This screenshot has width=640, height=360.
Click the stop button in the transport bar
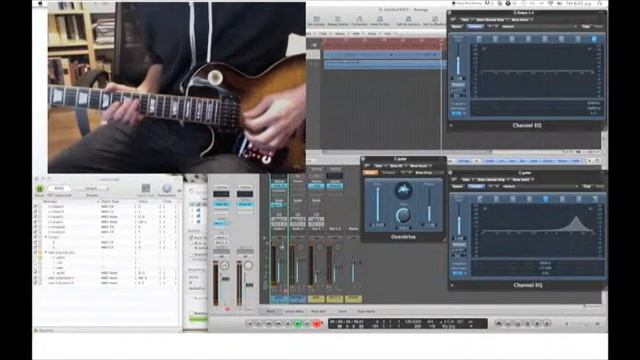coord(288,324)
